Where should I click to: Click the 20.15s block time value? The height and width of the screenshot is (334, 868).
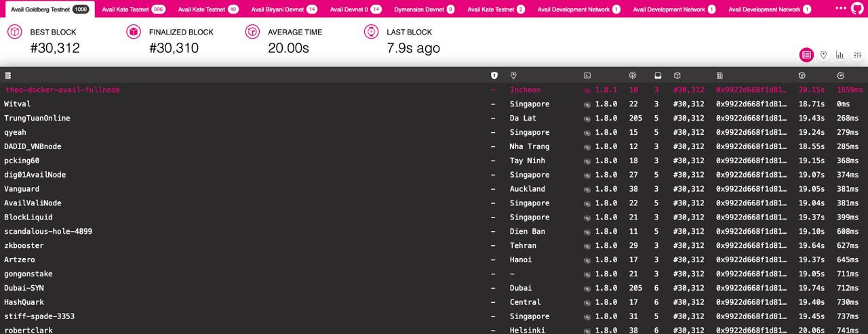point(812,90)
